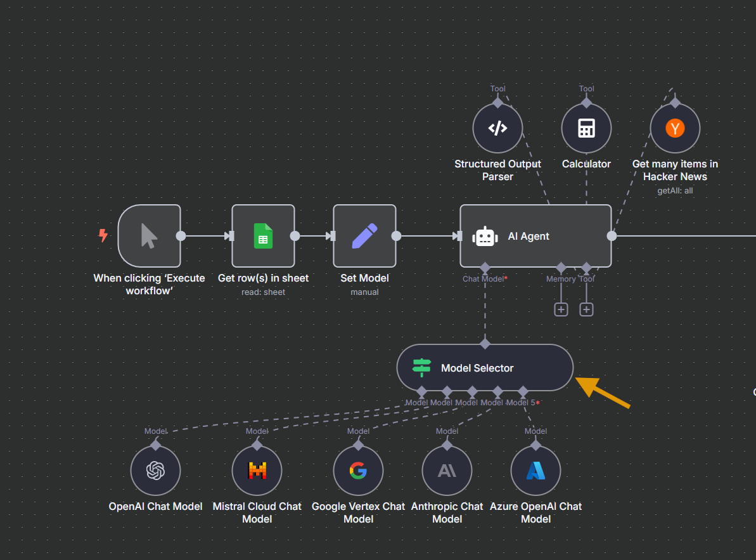This screenshot has width=756, height=560.
Task: Click the lightning bolt on the trigger node
Action: [x=103, y=235]
